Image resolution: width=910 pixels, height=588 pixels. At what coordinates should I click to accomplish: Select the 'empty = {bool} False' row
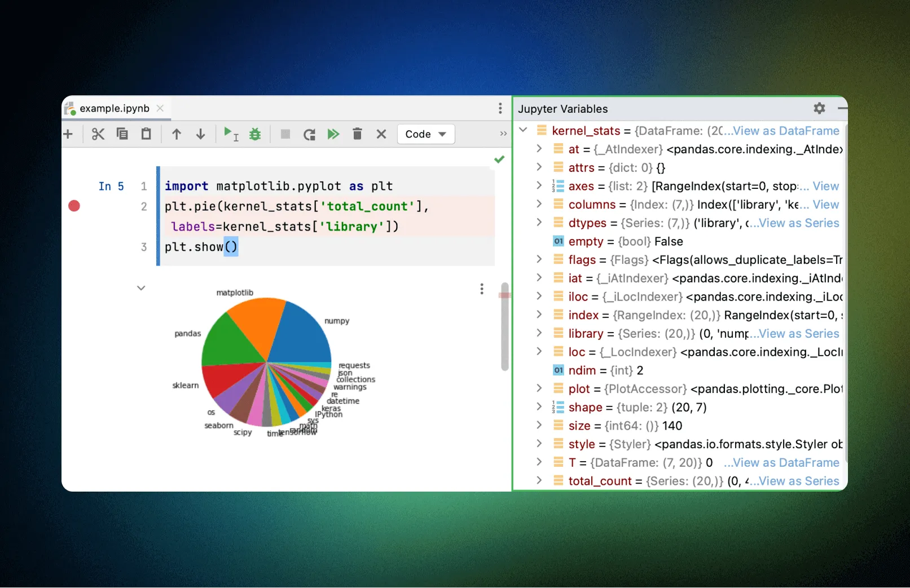pos(679,241)
